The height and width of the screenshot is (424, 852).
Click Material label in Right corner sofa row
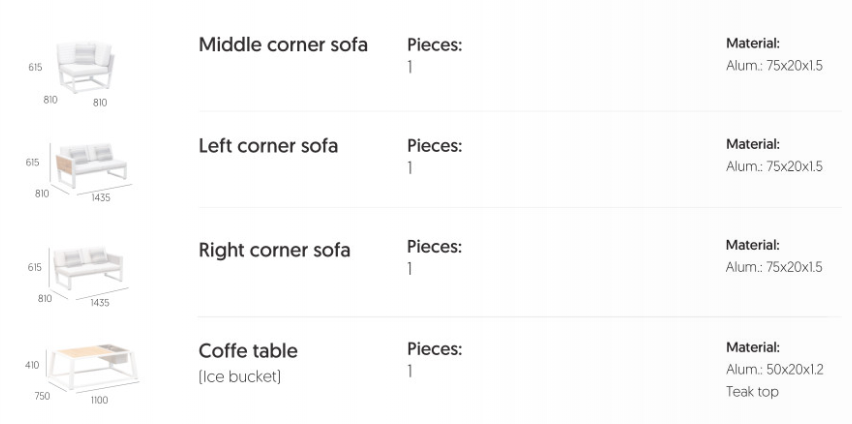(752, 245)
